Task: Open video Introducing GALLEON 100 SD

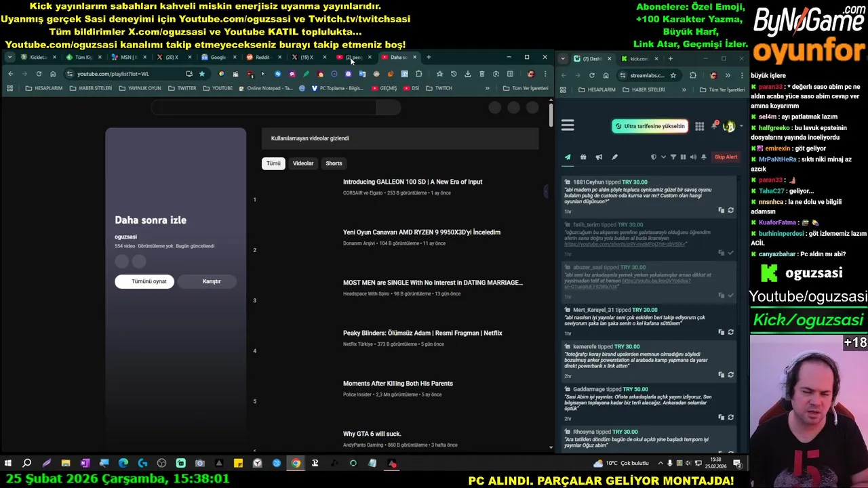Action: (412, 182)
